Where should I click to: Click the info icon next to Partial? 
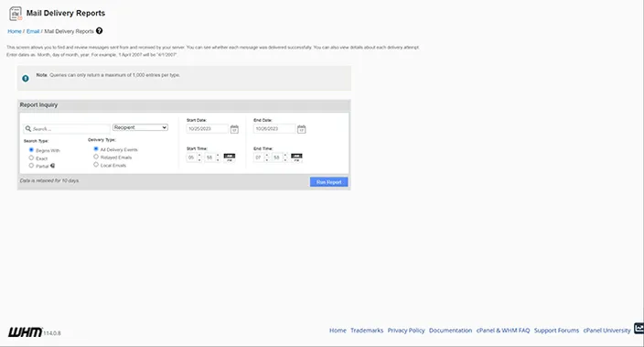point(52,166)
